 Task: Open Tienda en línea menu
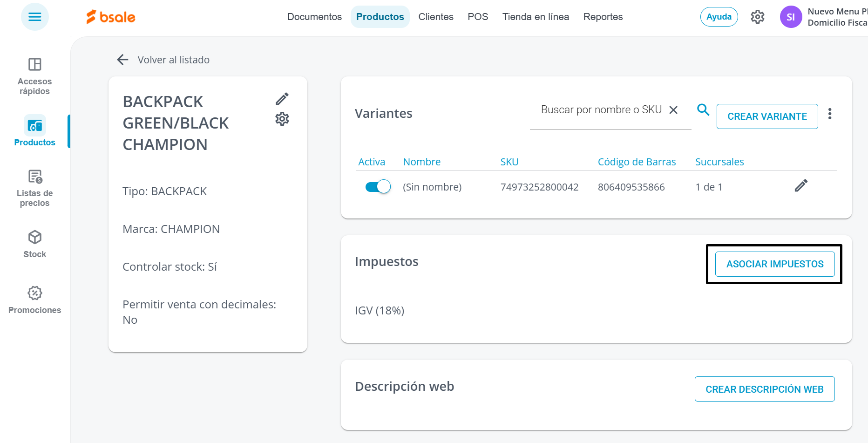point(536,17)
